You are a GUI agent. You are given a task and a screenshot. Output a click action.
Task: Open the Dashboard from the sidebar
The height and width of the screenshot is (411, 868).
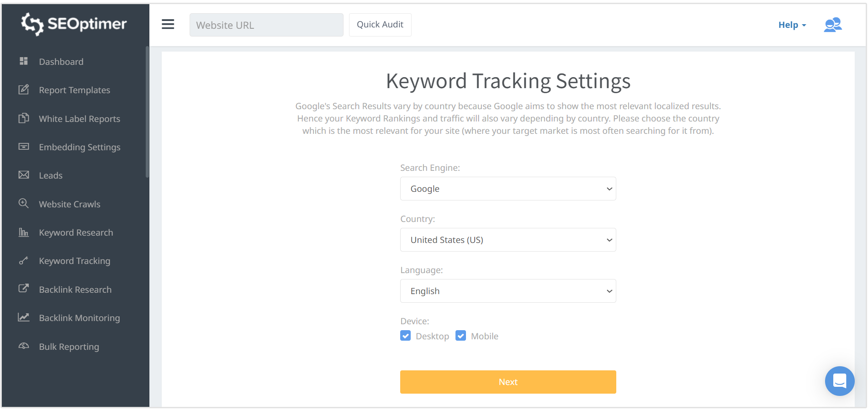tap(61, 61)
